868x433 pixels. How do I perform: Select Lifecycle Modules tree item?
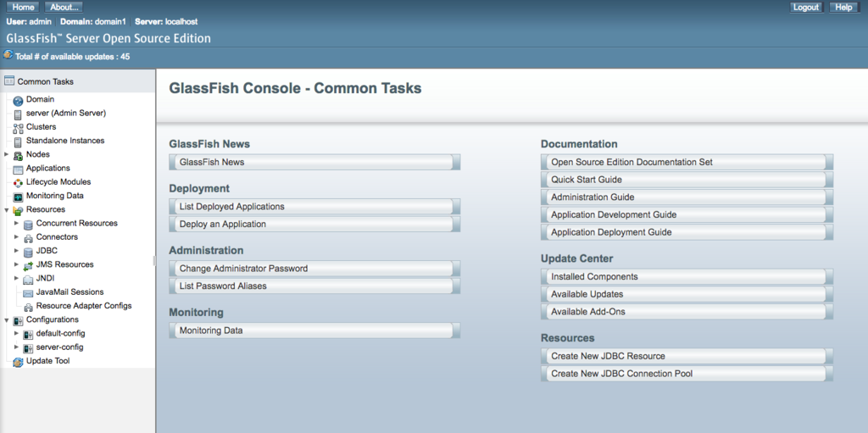tap(58, 181)
